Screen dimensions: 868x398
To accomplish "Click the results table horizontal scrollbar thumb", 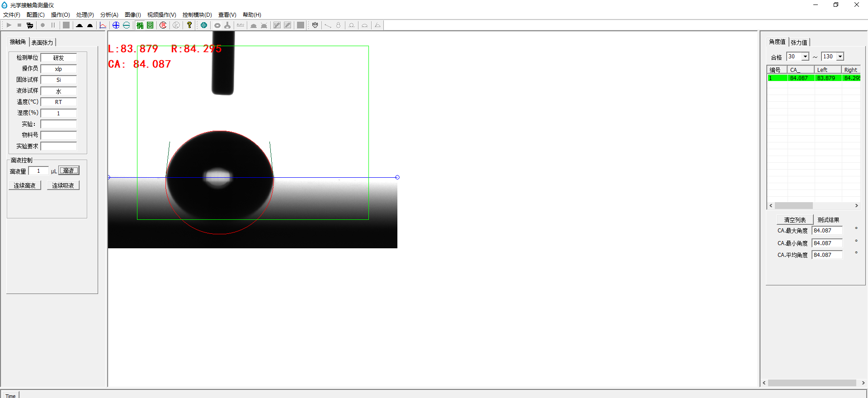I will pos(793,205).
